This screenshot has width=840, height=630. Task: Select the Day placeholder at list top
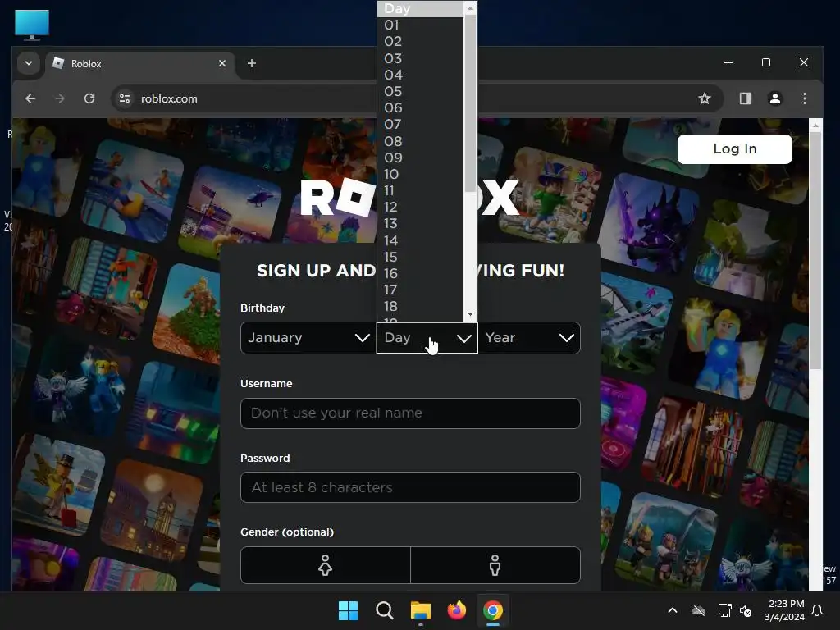[x=420, y=9]
